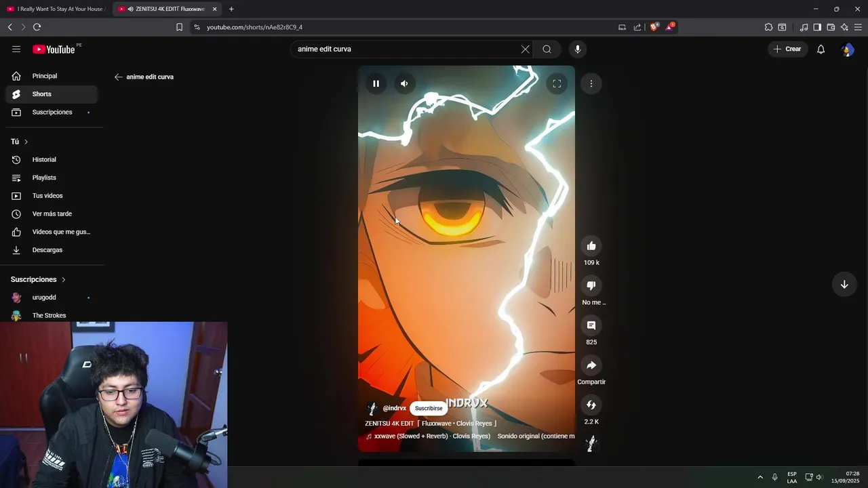Subscribe to @indrvx with Suscribirse

tap(429, 408)
